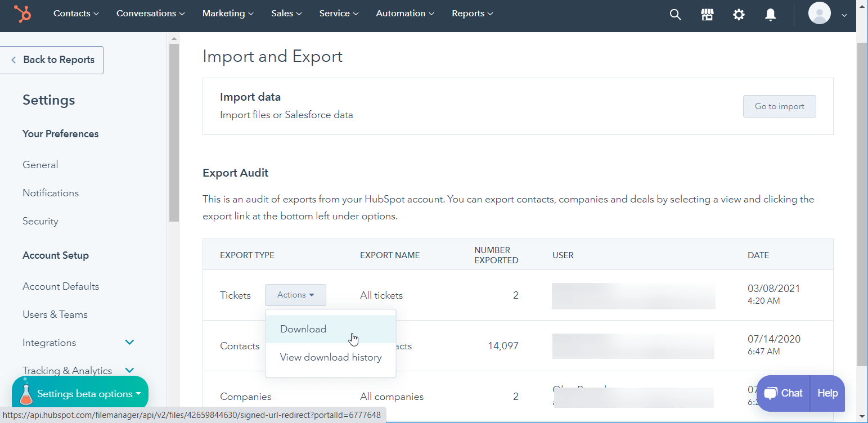This screenshot has height=423, width=868.
Task: Open the account menu chevron beside the avatar
Action: [x=844, y=16]
